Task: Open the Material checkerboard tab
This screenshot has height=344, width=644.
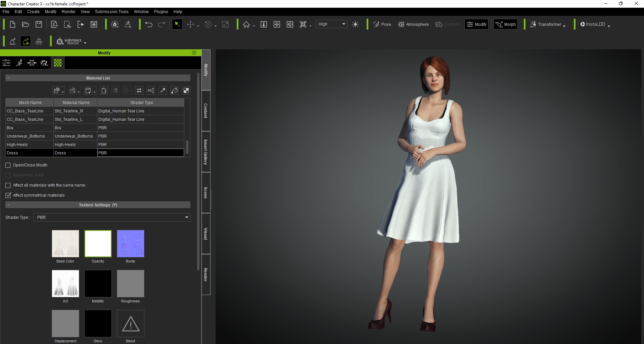Action: [x=58, y=63]
